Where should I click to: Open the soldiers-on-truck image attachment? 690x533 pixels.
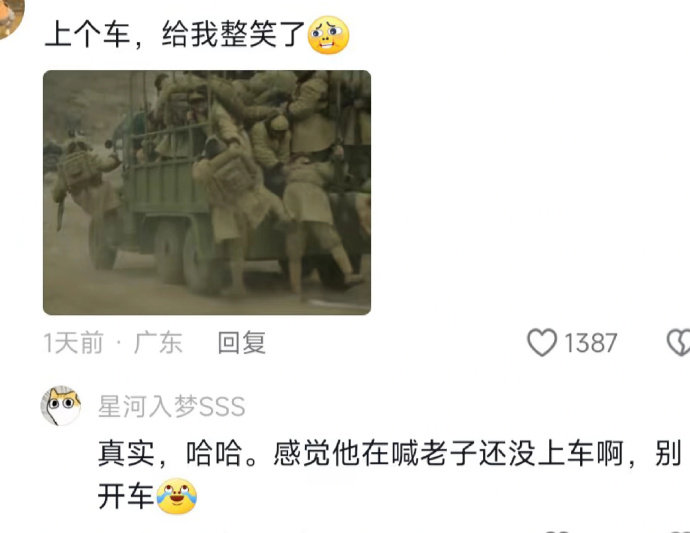click(207, 192)
